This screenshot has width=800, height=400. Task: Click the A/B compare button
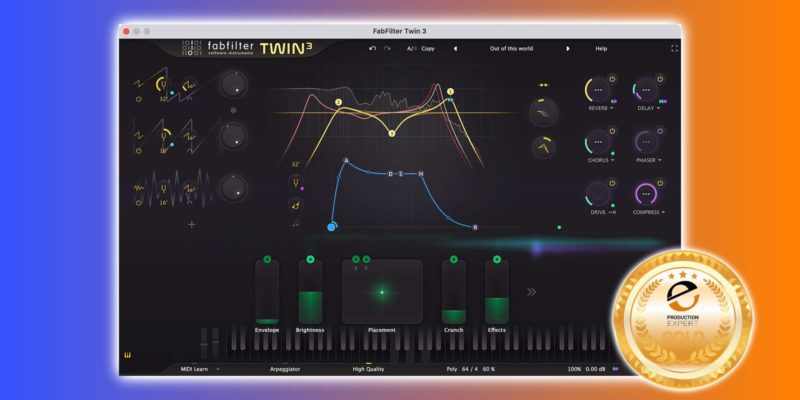[411, 48]
